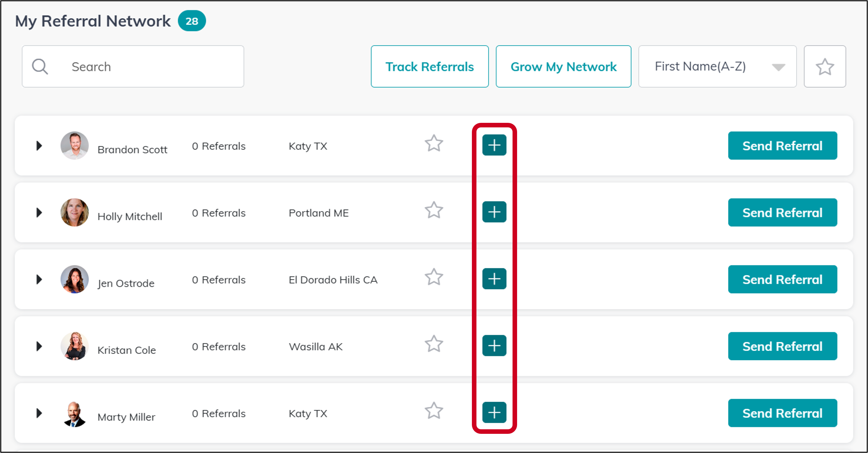The width and height of the screenshot is (868, 453).
Task: Click '0 Referrals' in Brandon Scott's row
Action: pos(219,146)
